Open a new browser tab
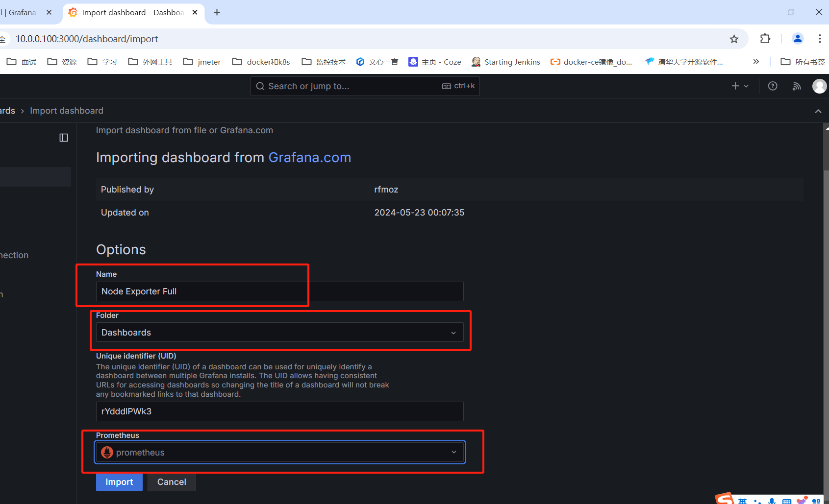 (217, 12)
